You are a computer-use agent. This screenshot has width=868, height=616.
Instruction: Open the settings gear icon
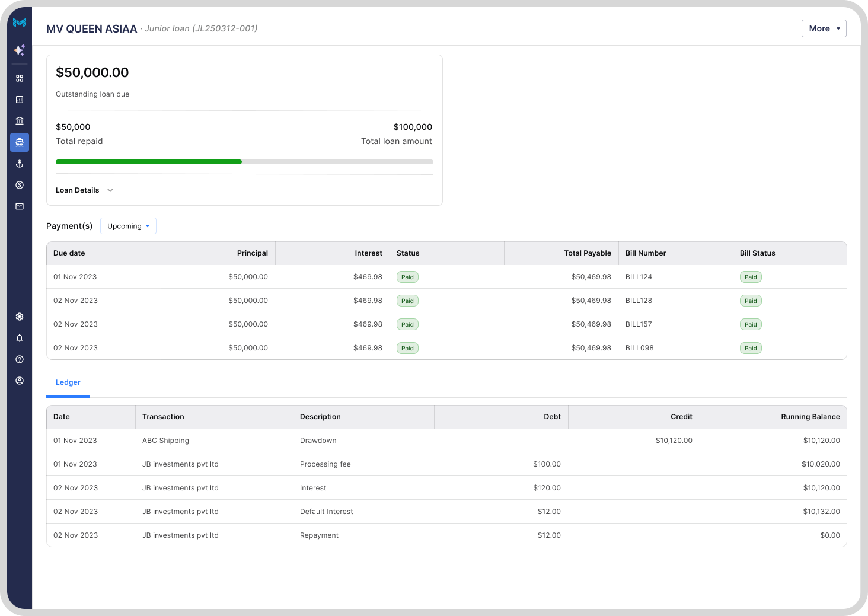pos(19,317)
